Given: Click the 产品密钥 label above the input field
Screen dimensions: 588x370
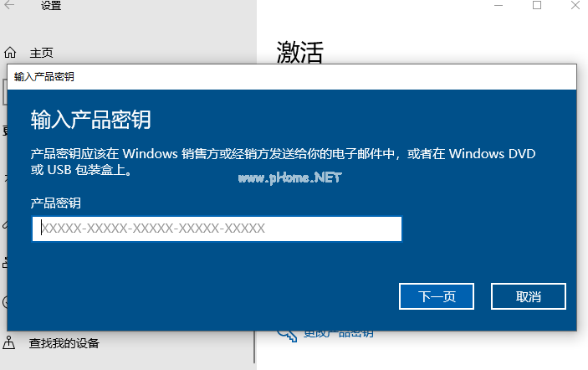Looking at the screenshot, I should tap(55, 203).
